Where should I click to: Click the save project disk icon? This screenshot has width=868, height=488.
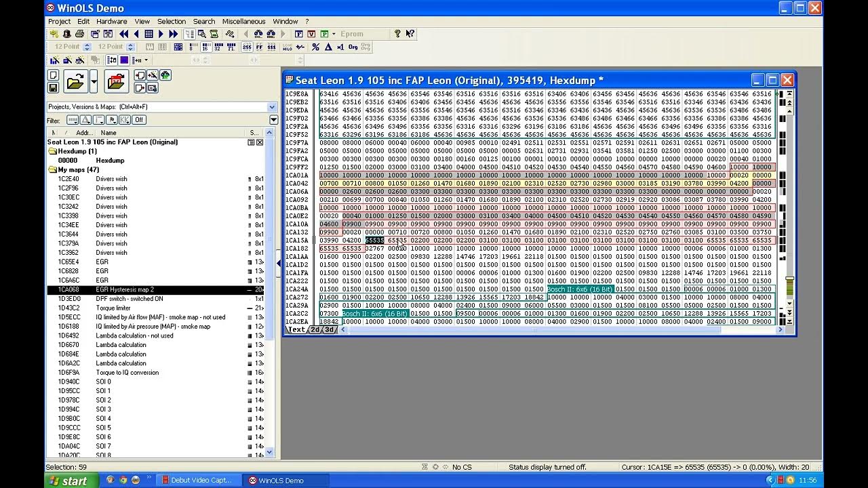pos(53,87)
